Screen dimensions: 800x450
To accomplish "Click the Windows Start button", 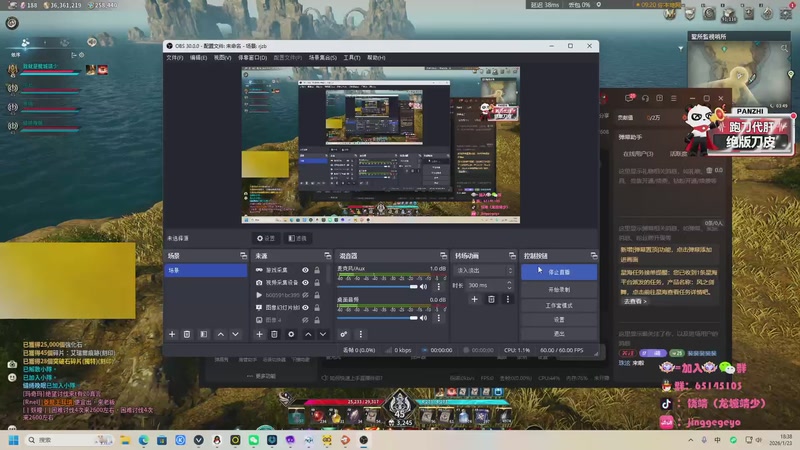I will 14,440.
